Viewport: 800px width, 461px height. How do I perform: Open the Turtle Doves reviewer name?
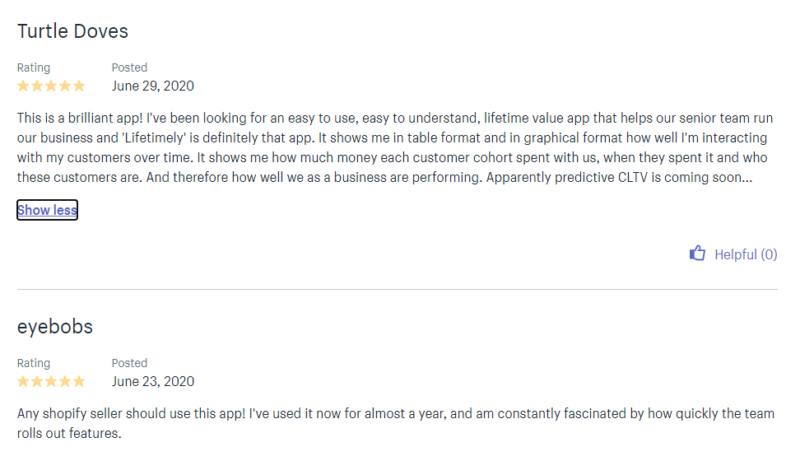coord(72,31)
